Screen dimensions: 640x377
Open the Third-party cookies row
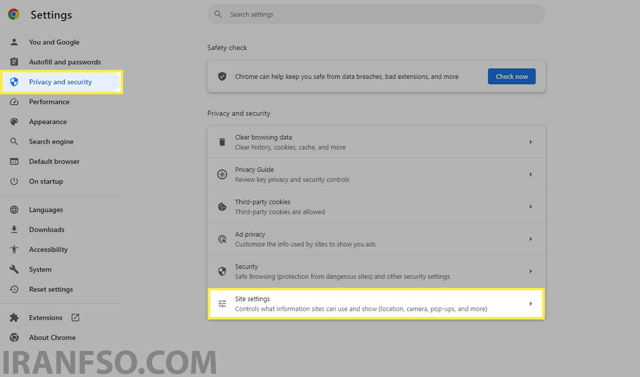tap(376, 206)
